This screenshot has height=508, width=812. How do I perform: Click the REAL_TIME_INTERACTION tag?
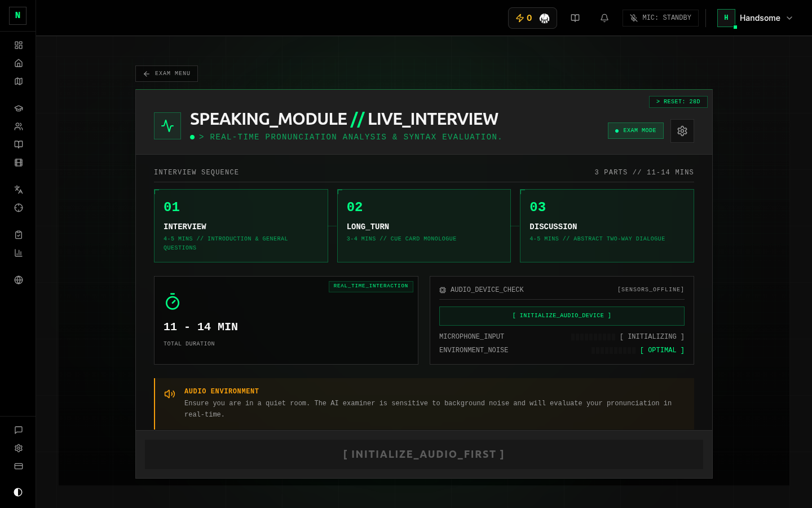pos(371,286)
